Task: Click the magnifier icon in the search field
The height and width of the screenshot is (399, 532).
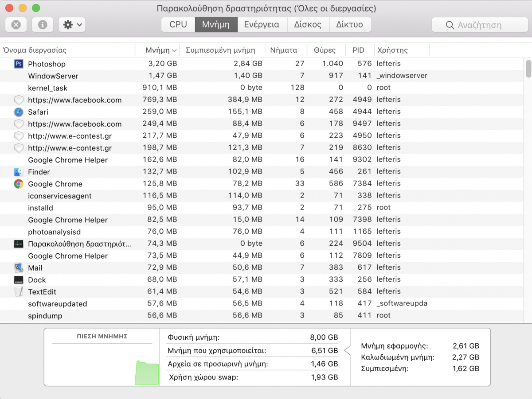Action: (450, 25)
